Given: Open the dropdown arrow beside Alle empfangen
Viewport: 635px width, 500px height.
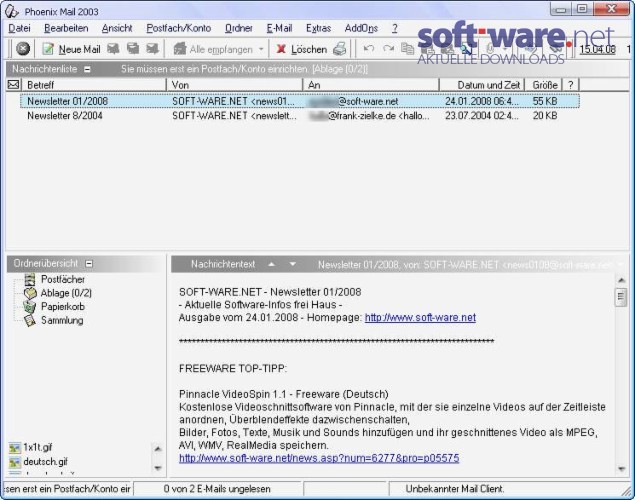Looking at the screenshot, I should [x=261, y=49].
